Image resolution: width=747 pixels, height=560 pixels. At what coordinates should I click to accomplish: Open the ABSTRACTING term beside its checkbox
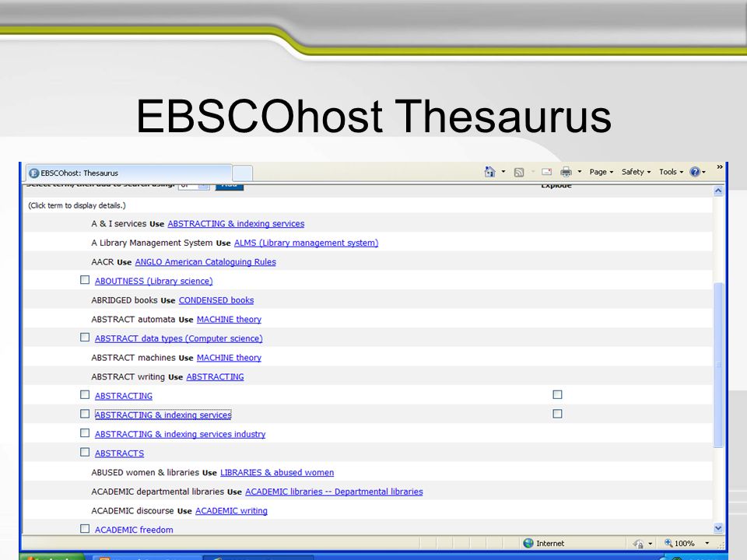[124, 396]
